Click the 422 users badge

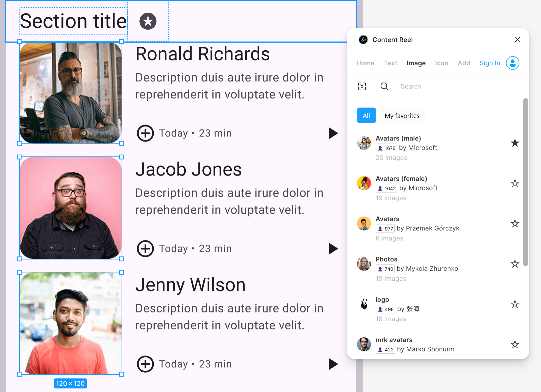click(386, 349)
